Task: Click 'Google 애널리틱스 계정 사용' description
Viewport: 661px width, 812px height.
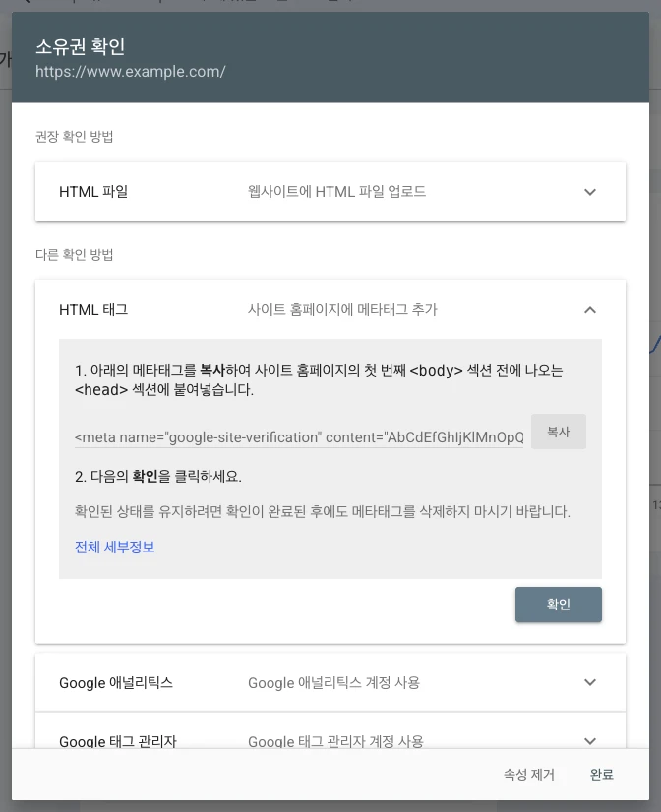Action: pyautogui.click(x=333, y=682)
